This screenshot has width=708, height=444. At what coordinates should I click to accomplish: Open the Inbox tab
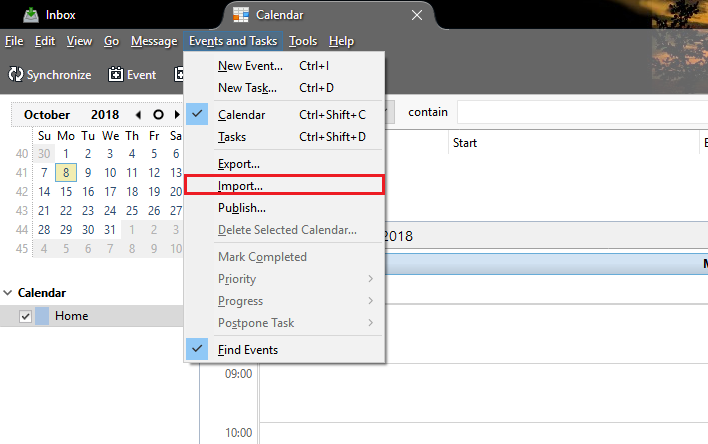tap(50, 15)
